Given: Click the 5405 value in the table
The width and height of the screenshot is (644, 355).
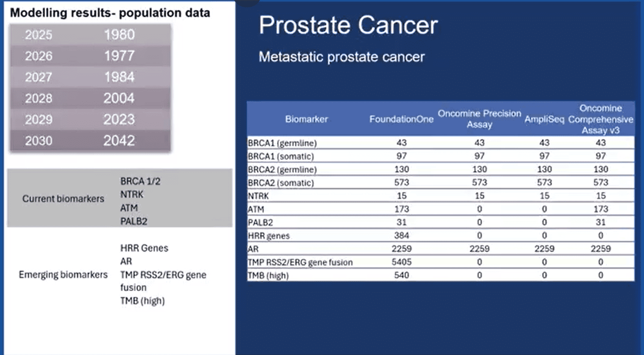Looking at the screenshot, I should point(401,262).
